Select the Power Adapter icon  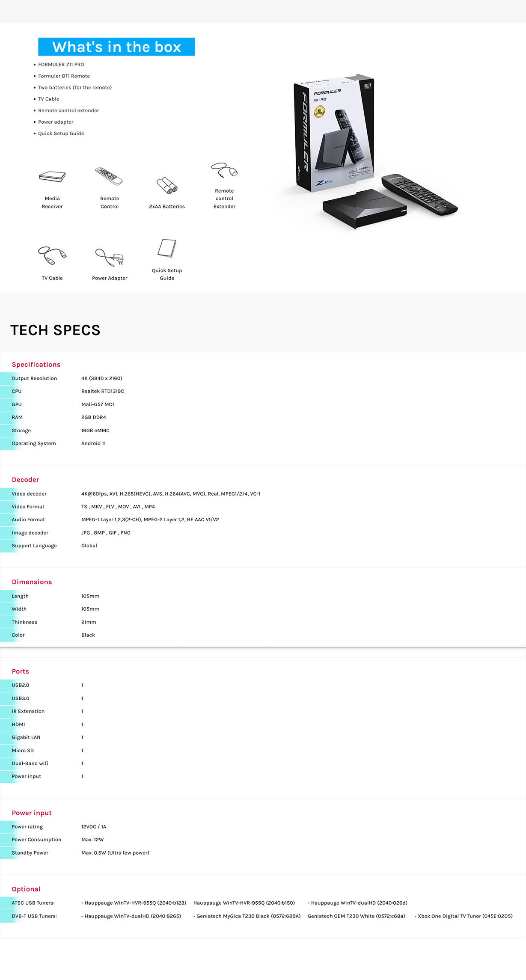[x=110, y=257]
